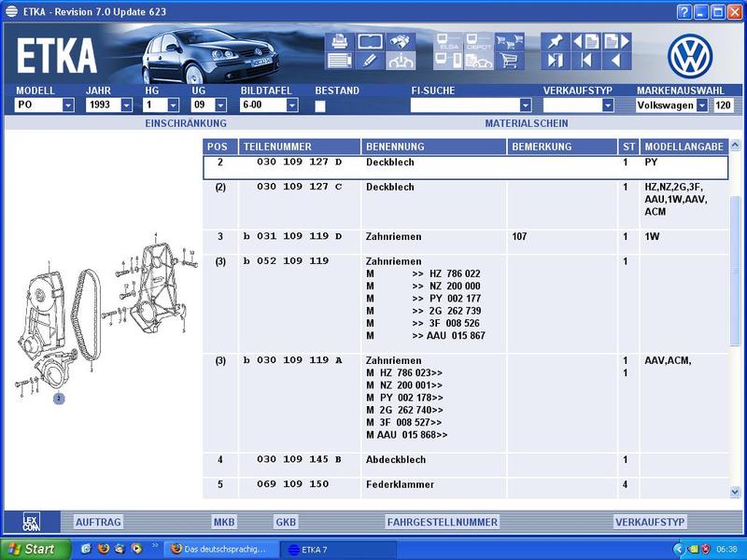Switch to the Firefox taskbar window
The height and width of the screenshot is (560, 747).
(x=220, y=549)
